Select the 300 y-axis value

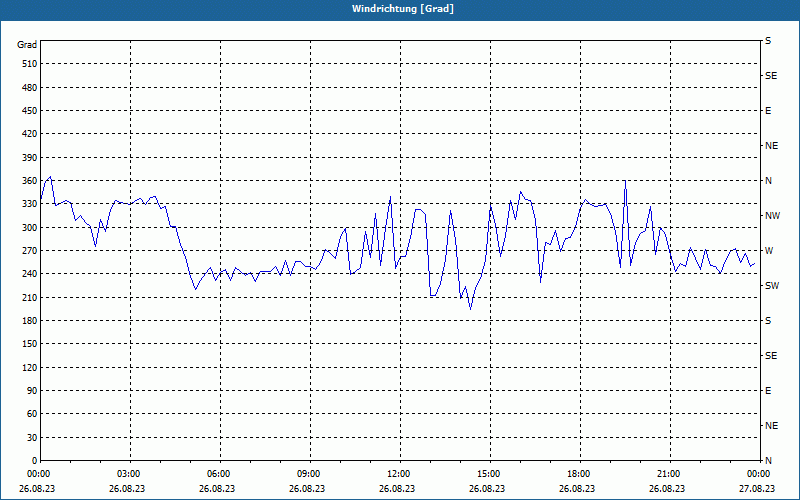click(30, 228)
